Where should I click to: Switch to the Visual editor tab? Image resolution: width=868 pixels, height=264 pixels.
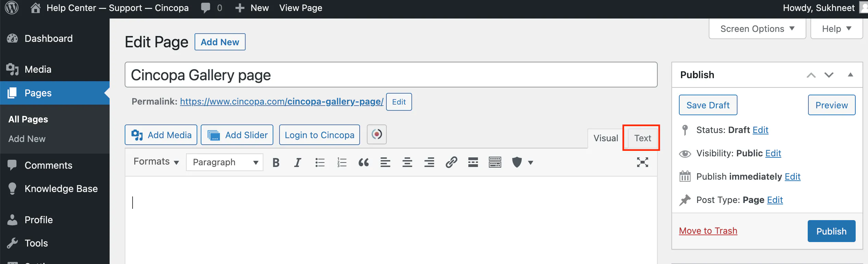[x=606, y=138]
